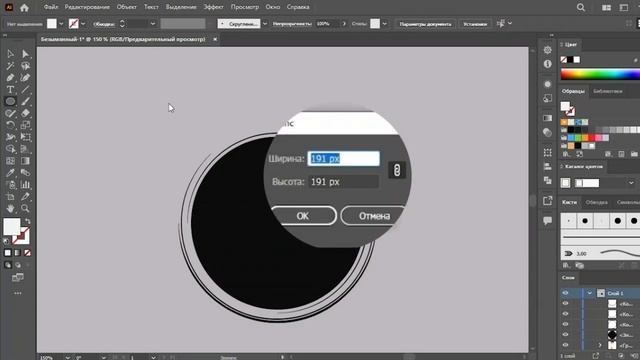The width and height of the screenshot is (640, 360).
Task: Toggle visibility of the <Эл...> sublayer
Action: coord(565,334)
